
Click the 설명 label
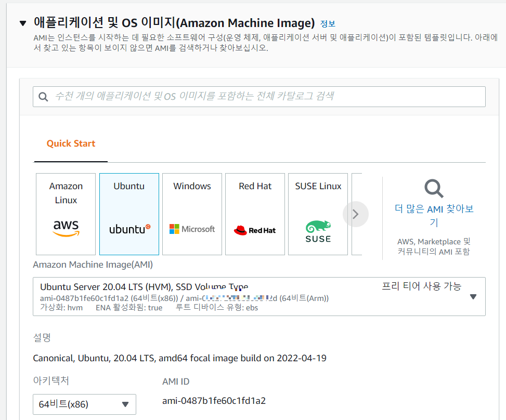[42, 338]
